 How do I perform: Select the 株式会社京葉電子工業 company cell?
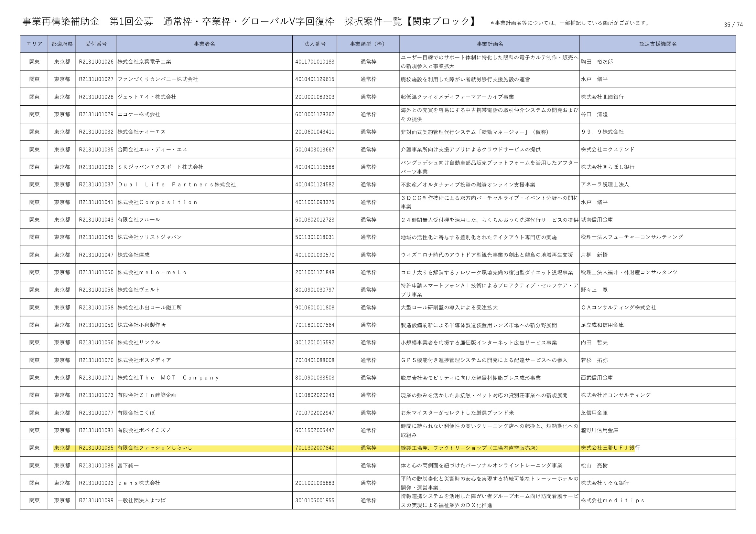[144, 62]
